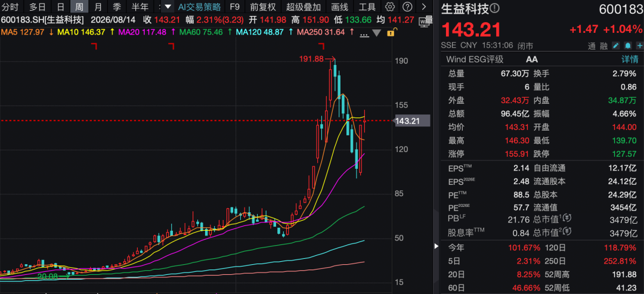Viewport: 644px width, 294px height.
Task: Switch to the 半年 half-year tab
Action: [x=140, y=7]
